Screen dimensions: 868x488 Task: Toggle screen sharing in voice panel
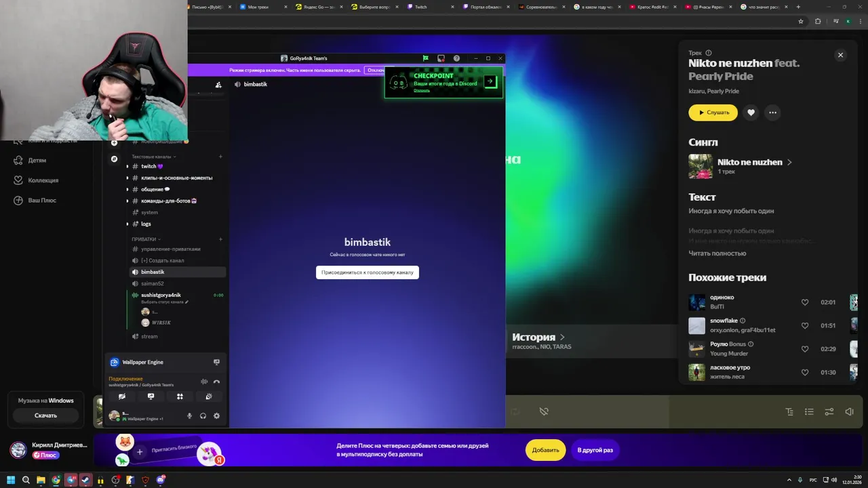pyautogui.click(x=151, y=396)
